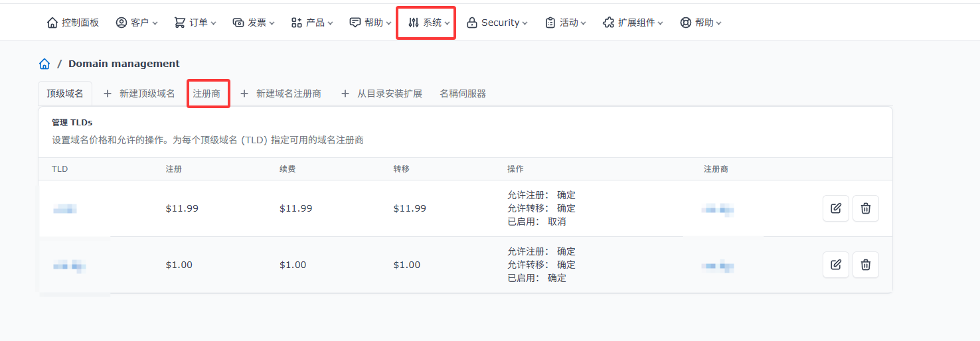The width and height of the screenshot is (980, 341).
Task: Edit the $11.99 TLD row
Action: pyautogui.click(x=835, y=208)
